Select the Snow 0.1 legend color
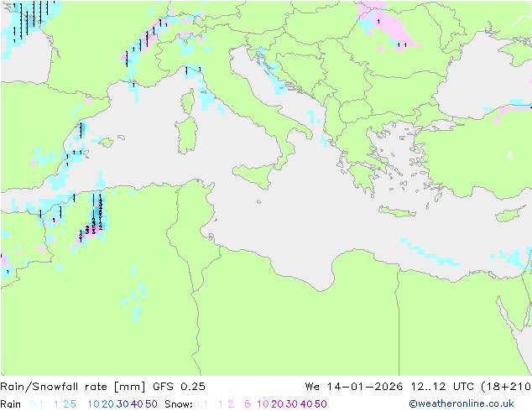This screenshot has width=532, height=411. click(201, 404)
